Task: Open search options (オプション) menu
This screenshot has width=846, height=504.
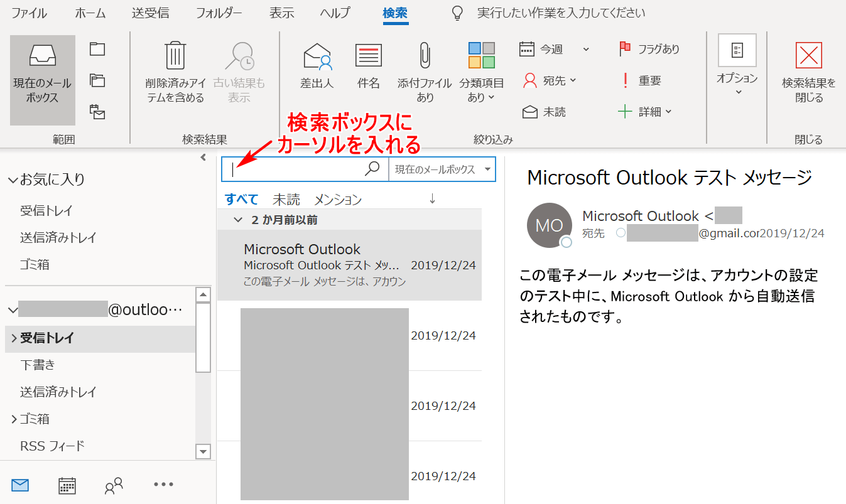Action: click(737, 65)
